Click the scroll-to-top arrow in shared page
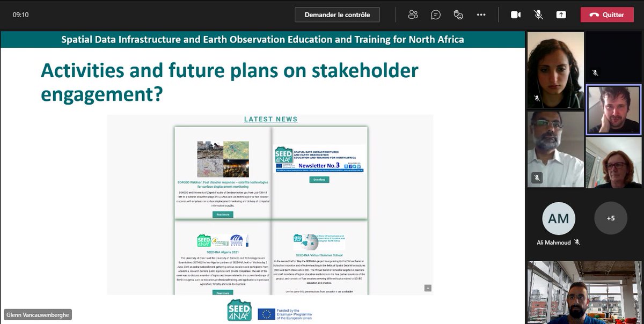Image resolution: width=644 pixels, height=324 pixels. [428, 288]
